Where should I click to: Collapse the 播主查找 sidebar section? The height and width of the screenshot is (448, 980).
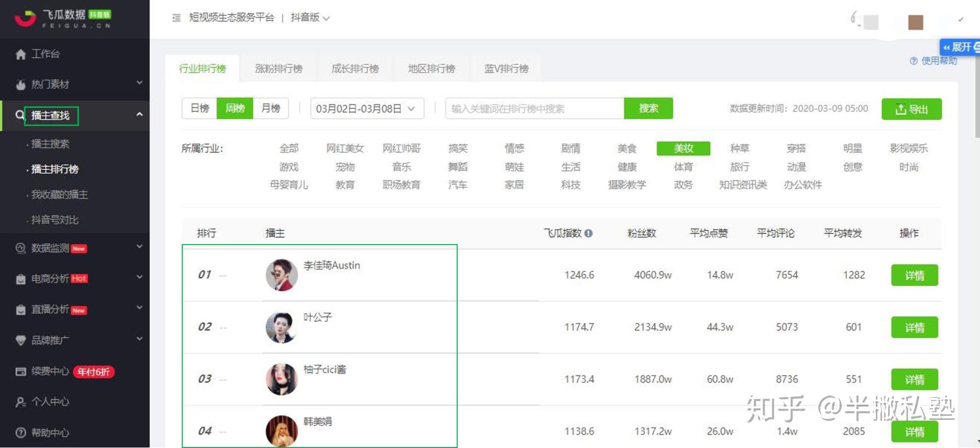point(139,114)
